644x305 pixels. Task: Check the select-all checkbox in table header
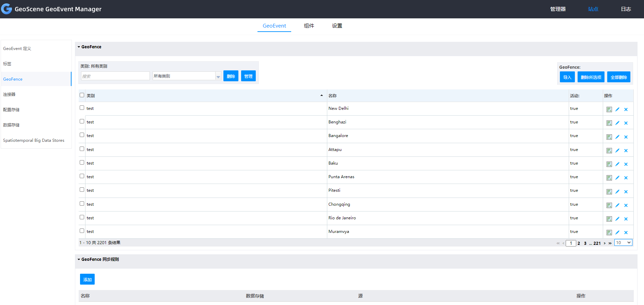pos(82,95)
